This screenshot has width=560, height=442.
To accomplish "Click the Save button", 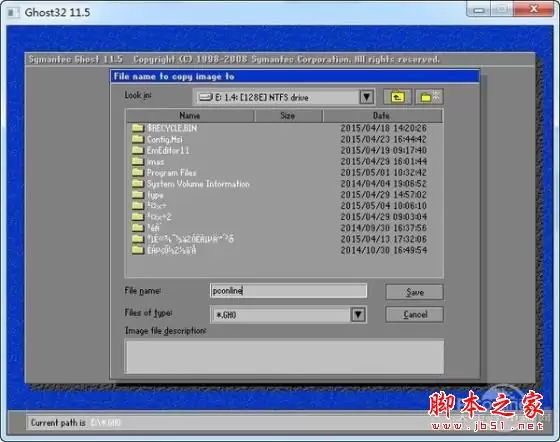I will pos(415,292).
